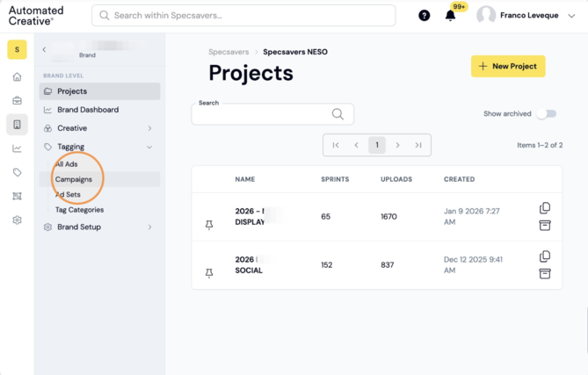Image resolution: width=588 pixels, height=375 pixels.
Task: Open the help question mark icon
Action: click(425, 15)
